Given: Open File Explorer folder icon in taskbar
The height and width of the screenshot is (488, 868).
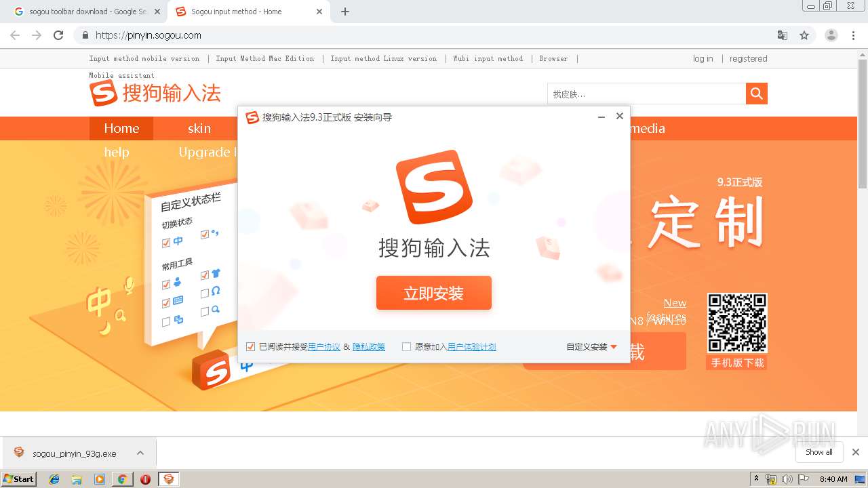Looking at the screenshot, I should [x=77, y=479].
